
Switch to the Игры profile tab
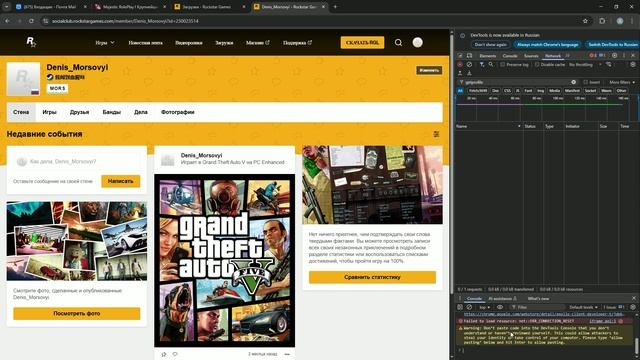[x=49, y=112]
